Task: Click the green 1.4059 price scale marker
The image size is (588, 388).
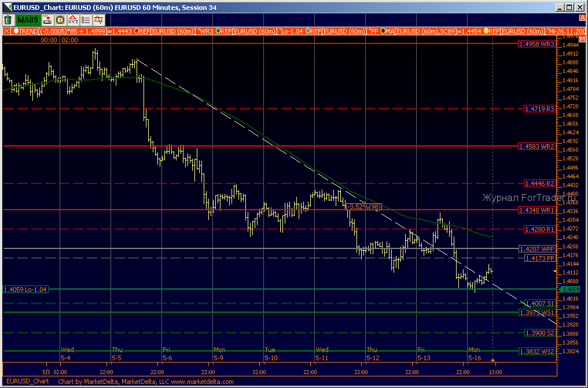Action: point(570,290)
